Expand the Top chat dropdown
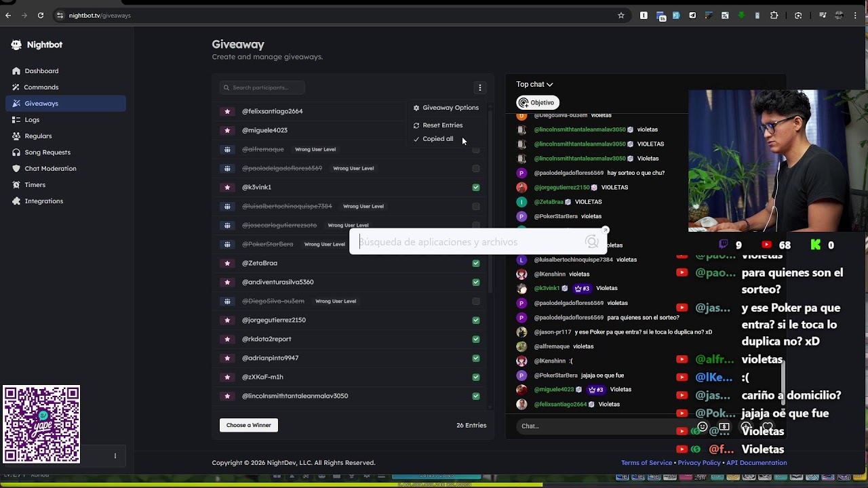This screenshot has width=868, height=488. 534,85
